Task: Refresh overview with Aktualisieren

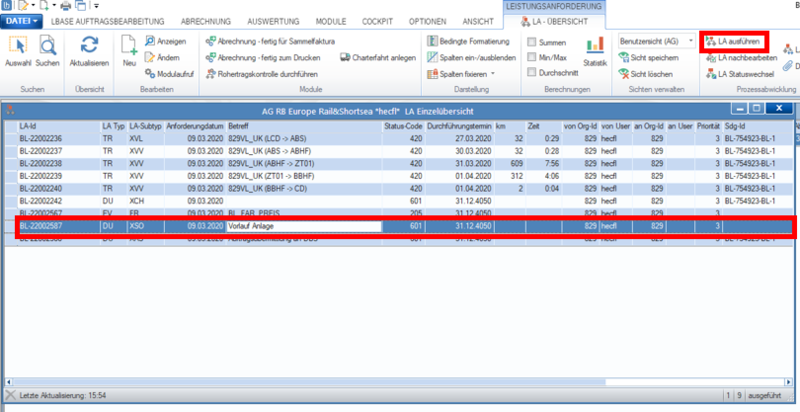Action: 89,52
